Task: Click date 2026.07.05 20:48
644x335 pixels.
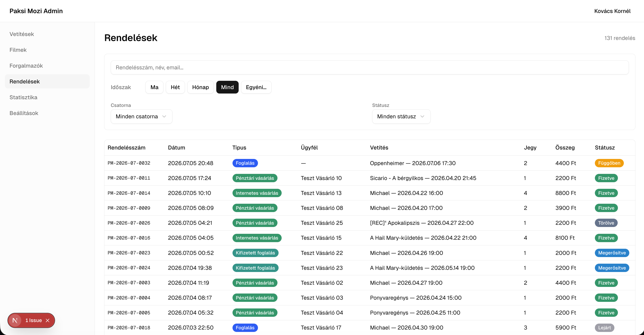Action: coord(190,163)
